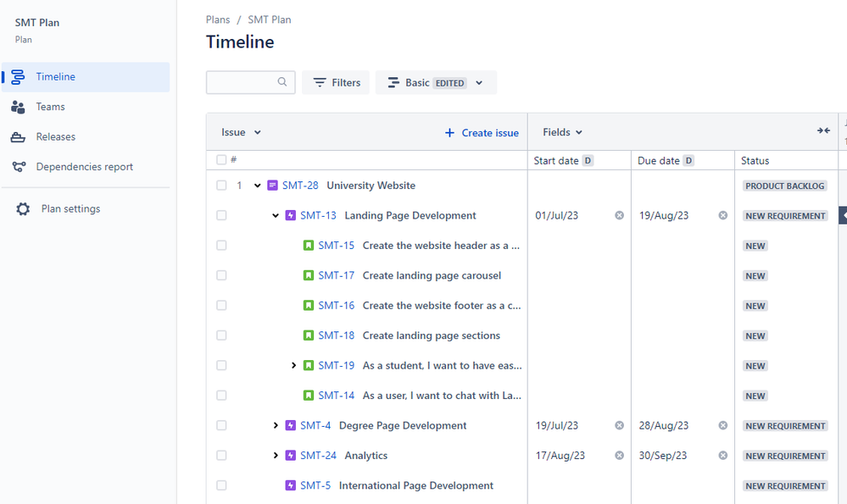Open the Teams page
The width and height of the screenshot is (847, 504).
tap(50, 107)
